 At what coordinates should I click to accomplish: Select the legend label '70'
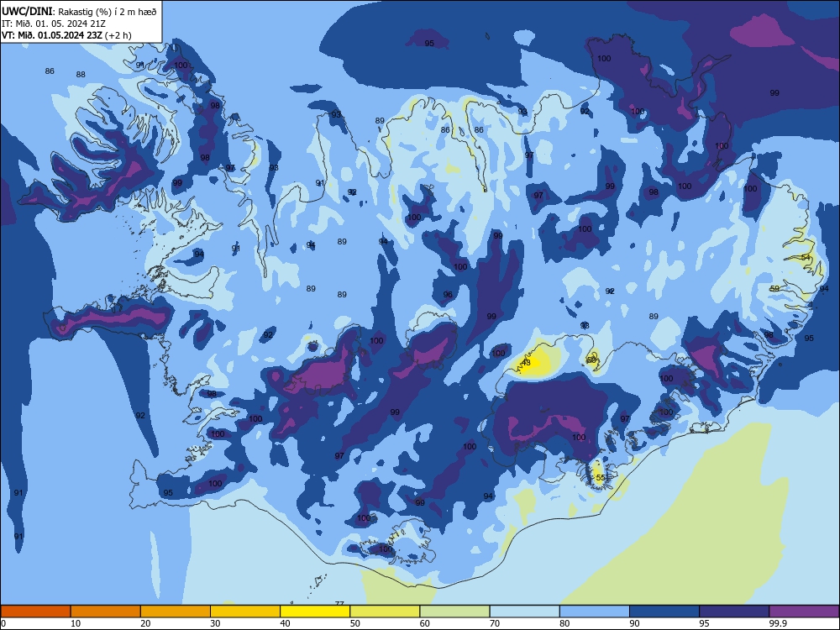click(x=495, y=623)
